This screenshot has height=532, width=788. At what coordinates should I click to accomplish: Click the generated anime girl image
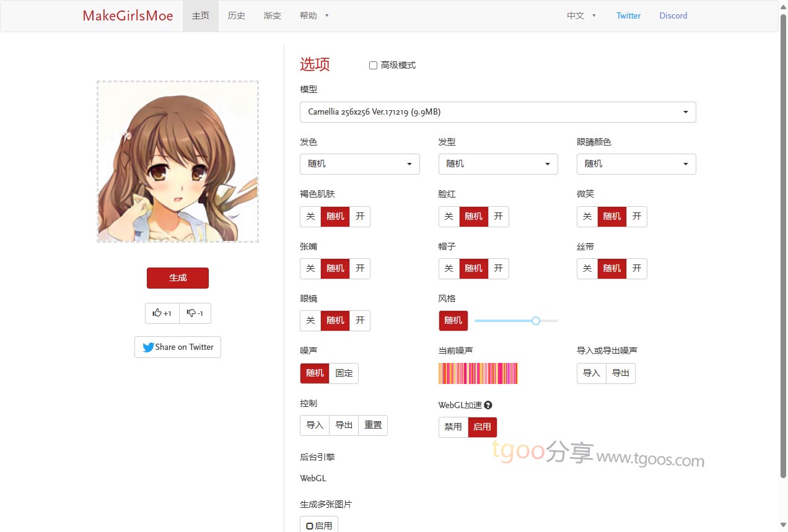[178, 162]
